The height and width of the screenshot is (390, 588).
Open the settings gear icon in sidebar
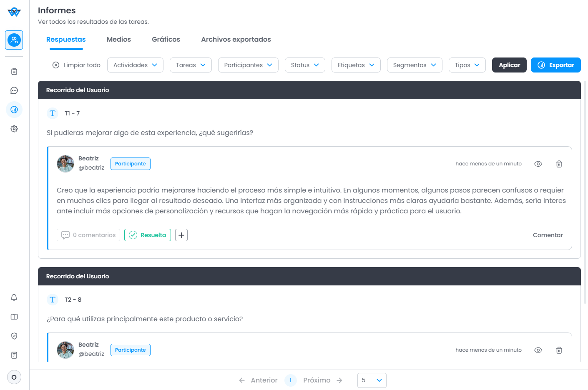(14, 129)
